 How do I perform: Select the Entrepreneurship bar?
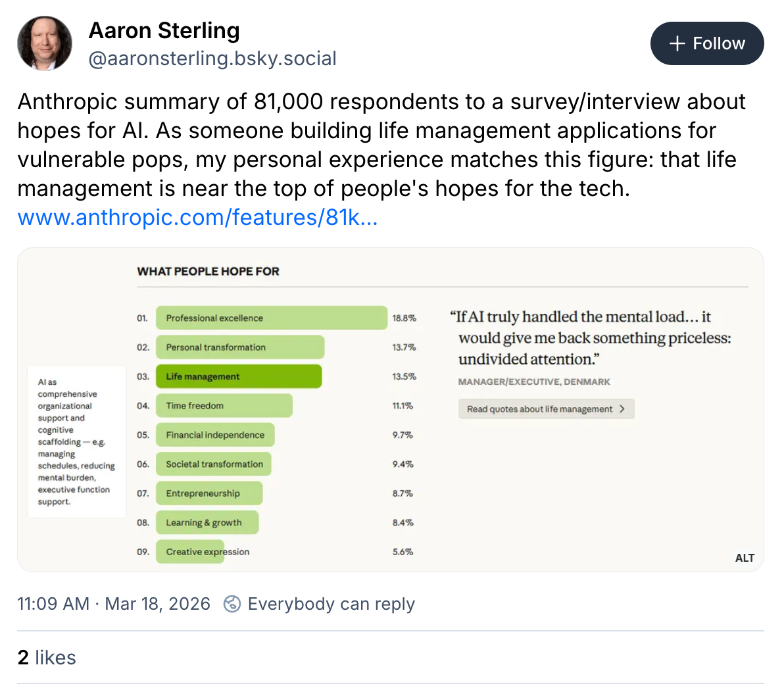[209, 493]
